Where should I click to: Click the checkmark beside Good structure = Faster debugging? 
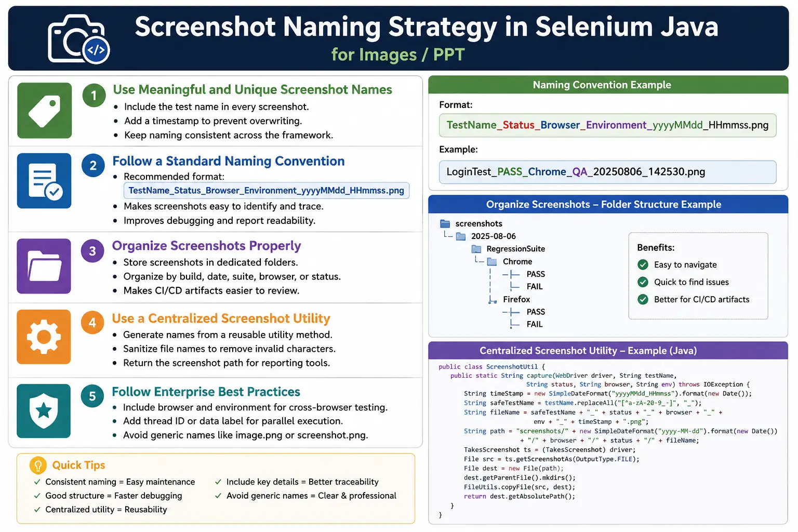[37, 496]
